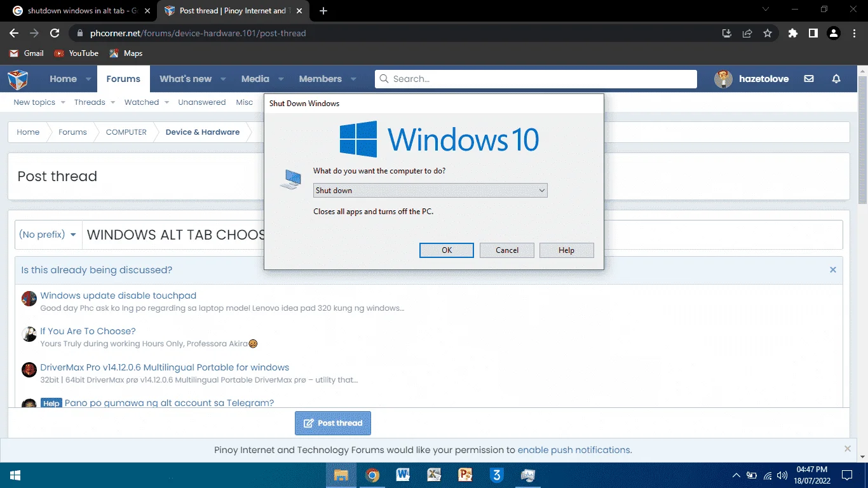Go to the COMPUTER breadcrumb
Screen dimensions: 868x488
pyautogui.click(x=126, y=132)
